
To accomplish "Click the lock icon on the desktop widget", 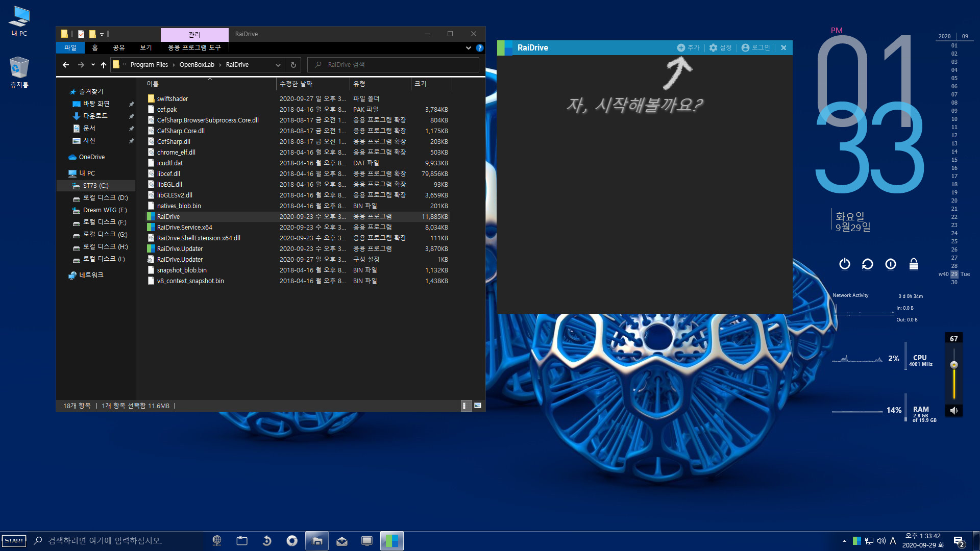I will pos(914,264).
